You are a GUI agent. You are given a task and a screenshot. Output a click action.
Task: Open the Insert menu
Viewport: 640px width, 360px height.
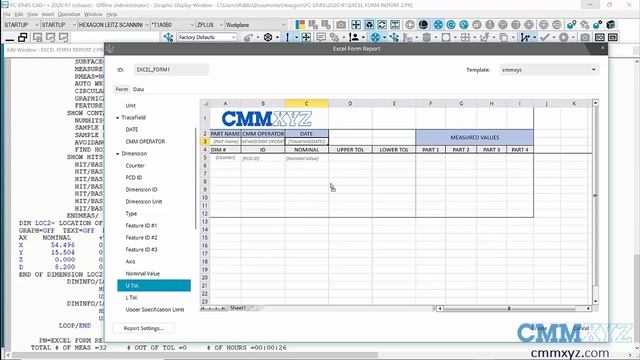click(x=48, y=14)
